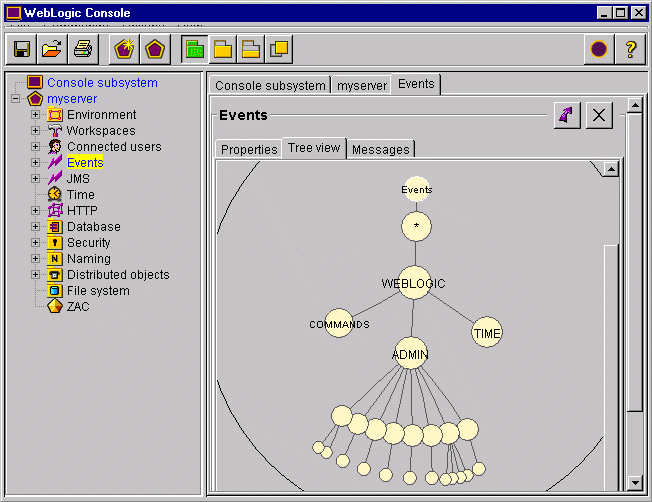Viewport: 652px width, 502px height.
Task: Click the Open folder toolbar icon
Action: [x=52, y=49]
